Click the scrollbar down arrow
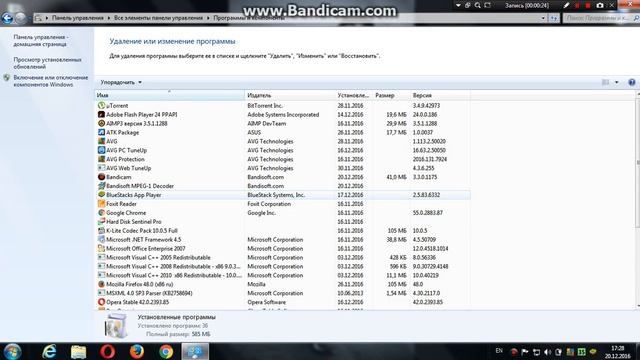The height and width of the screenshot is (360, 640). pos(638,306)
